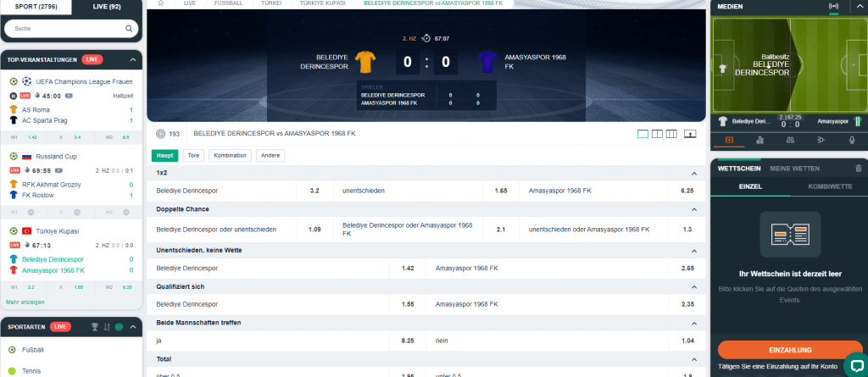The width and height of the screenshot is (868, 377).
Task: Click the home breadcrumb icon
Action: [x=160, y=3]
